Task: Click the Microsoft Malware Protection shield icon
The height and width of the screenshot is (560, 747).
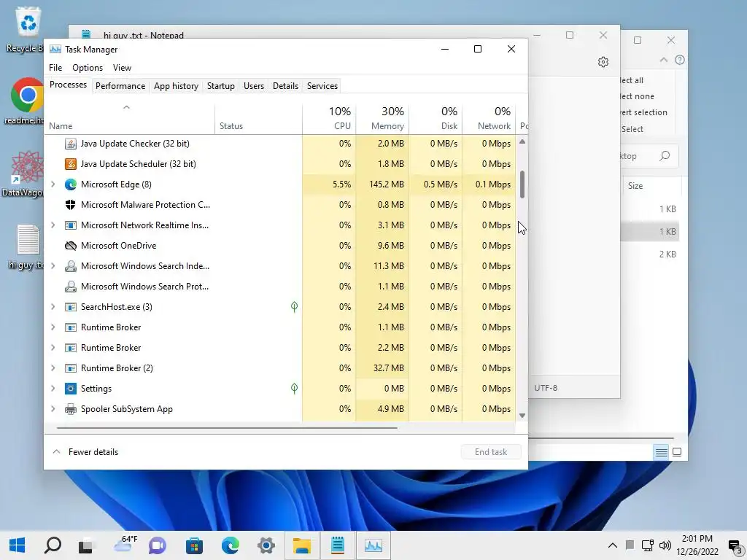Action: 71,205
